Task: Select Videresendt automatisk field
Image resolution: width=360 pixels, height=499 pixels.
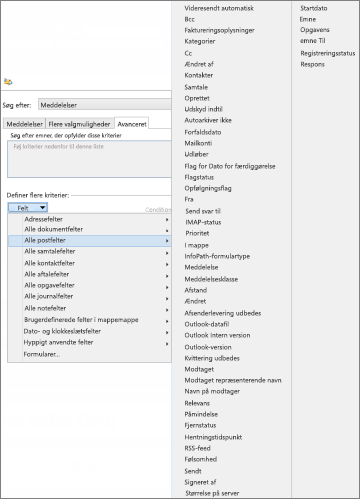Action: (219, 8)
